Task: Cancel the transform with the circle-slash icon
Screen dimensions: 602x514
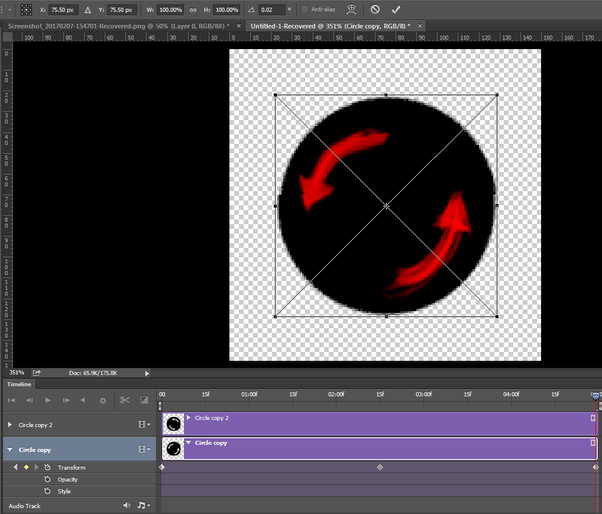Action: pyautogui.click(x=374, y=9)
